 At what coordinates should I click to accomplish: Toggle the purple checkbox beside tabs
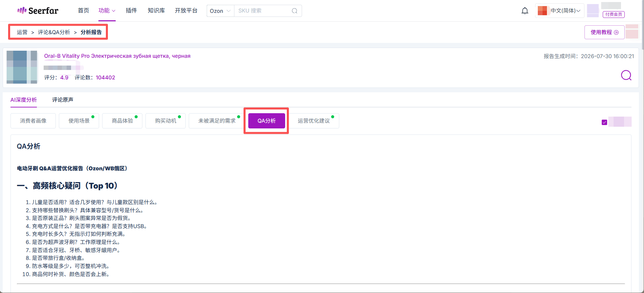[x=604, y=122]
